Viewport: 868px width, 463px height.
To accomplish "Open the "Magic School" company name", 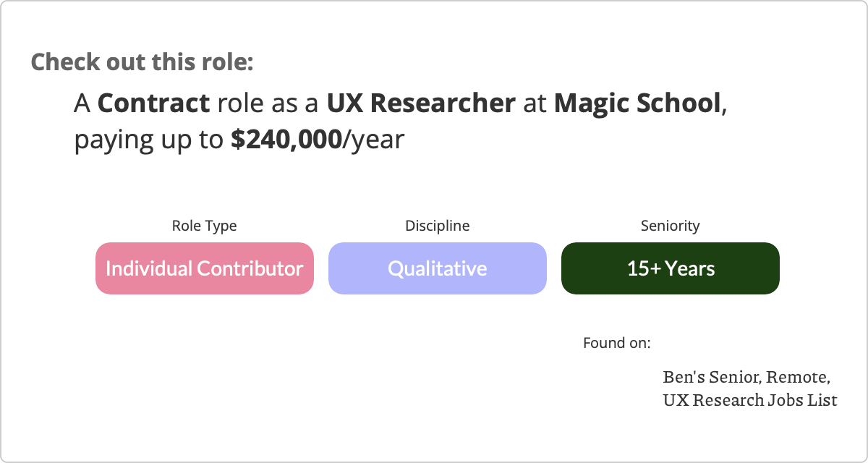I will click(x=638, y=103).
